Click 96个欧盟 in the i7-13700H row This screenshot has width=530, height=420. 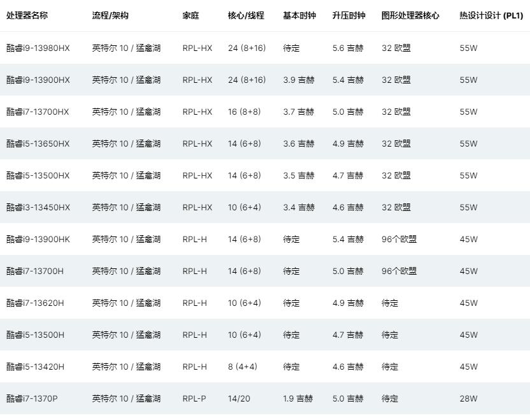399,272
